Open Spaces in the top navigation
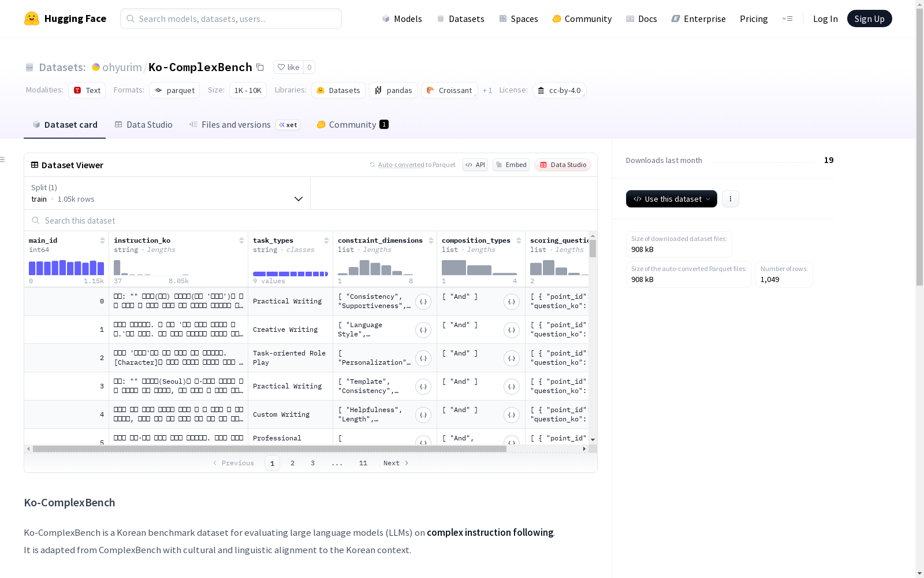This screenshot has width=924, height=578. point(519,18)
